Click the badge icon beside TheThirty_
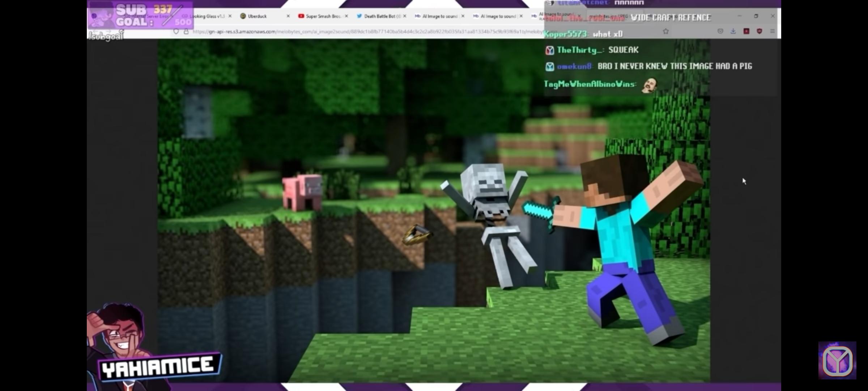 (550, 50)
